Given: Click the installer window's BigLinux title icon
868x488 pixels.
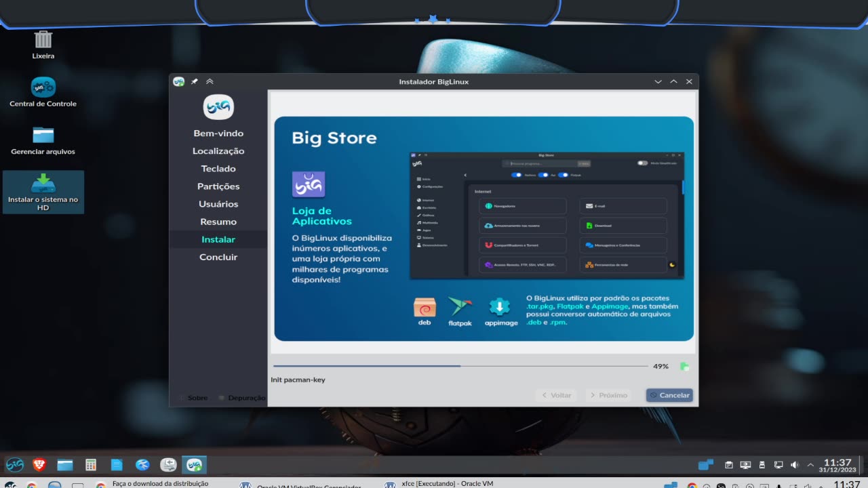Looking at the screenshot, I should pos(179,81).
